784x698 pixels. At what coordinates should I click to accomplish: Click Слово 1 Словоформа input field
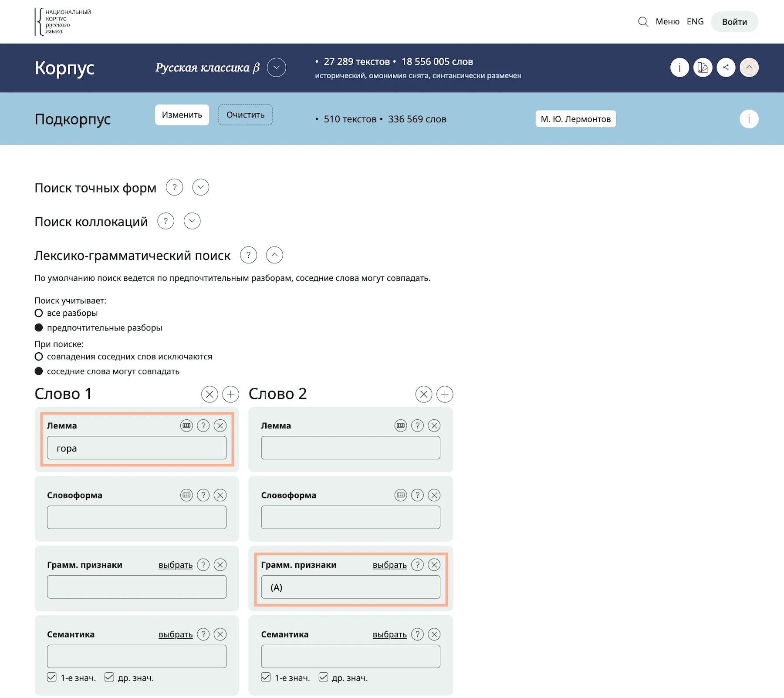coord(137,518)
